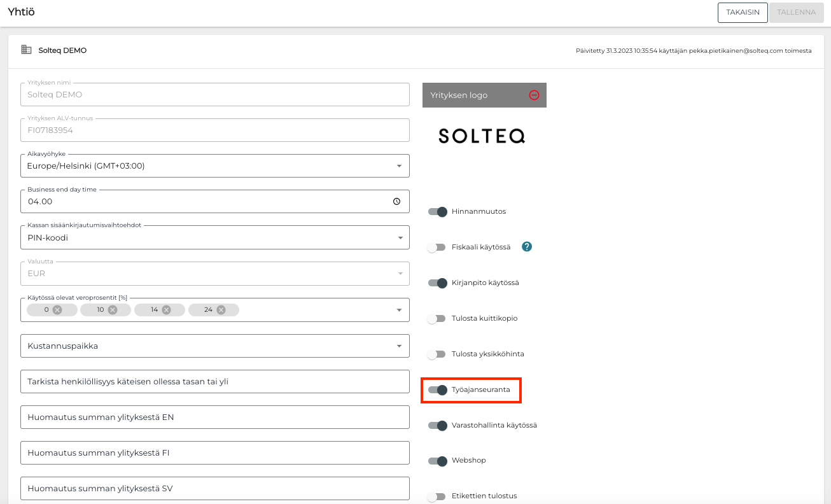This screenshot has width=831, height=504.
Task: Enable Tulosta kuittikopio switch
Action: pyautogui.click(x=436, y=319)
